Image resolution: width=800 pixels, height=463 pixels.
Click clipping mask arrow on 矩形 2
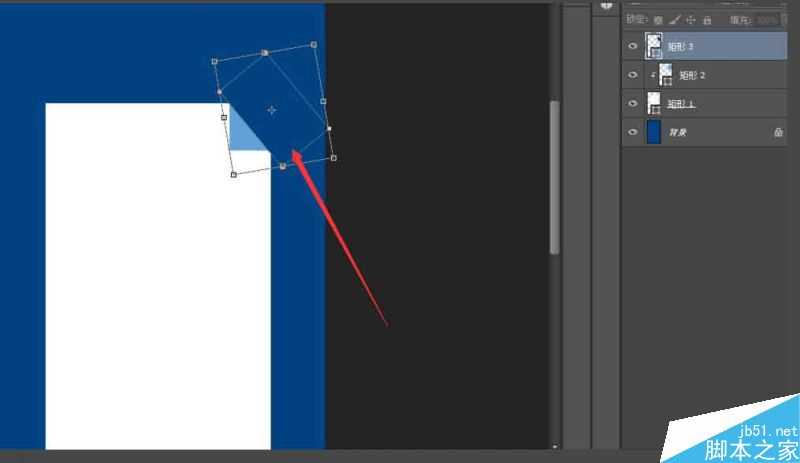point(653,75)
